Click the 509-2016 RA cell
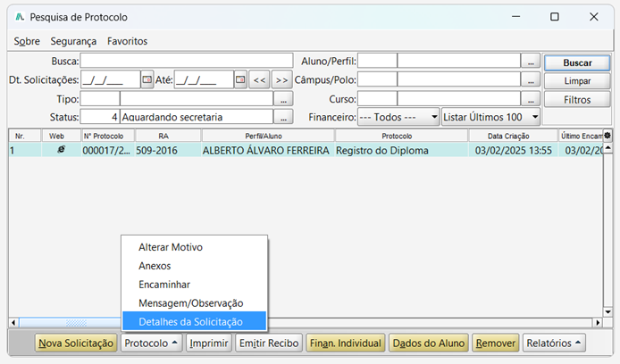Image resolution: width=620 pixels, height=364 pixels. (168, 151)
